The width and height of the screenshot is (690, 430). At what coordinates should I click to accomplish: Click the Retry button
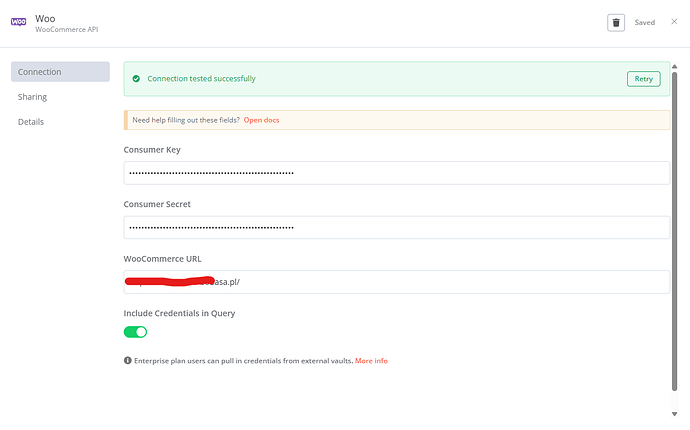point(643,79)
